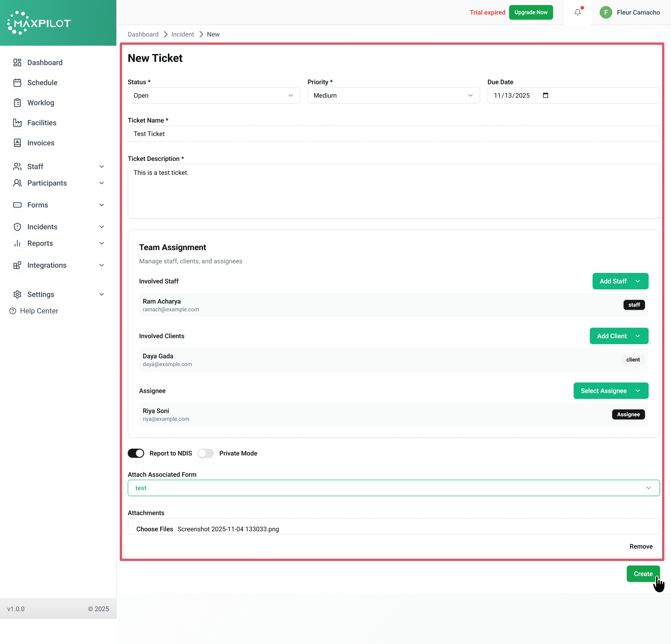Expand the Attach Associated Form dropdown
The width and height of the screenshot is (671, 644).
pos(393,488)
